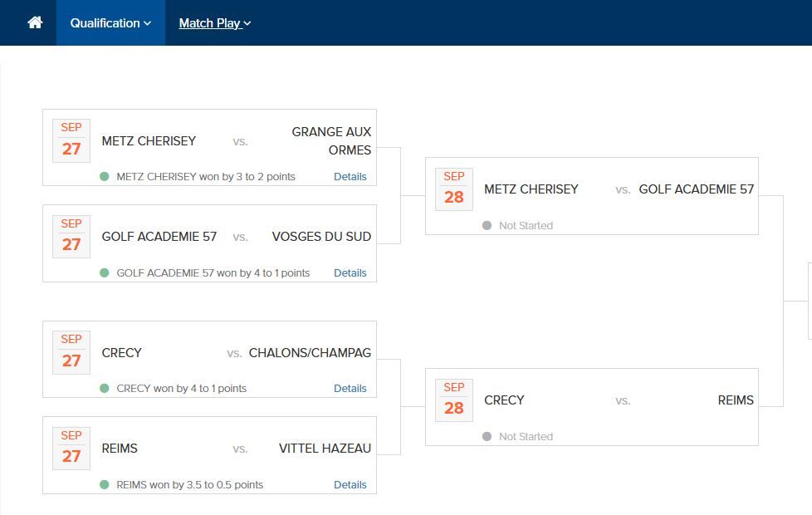Open the Qualification dropdown menu
The height and width of the screenshot is (515, 812).
point(110,23)
